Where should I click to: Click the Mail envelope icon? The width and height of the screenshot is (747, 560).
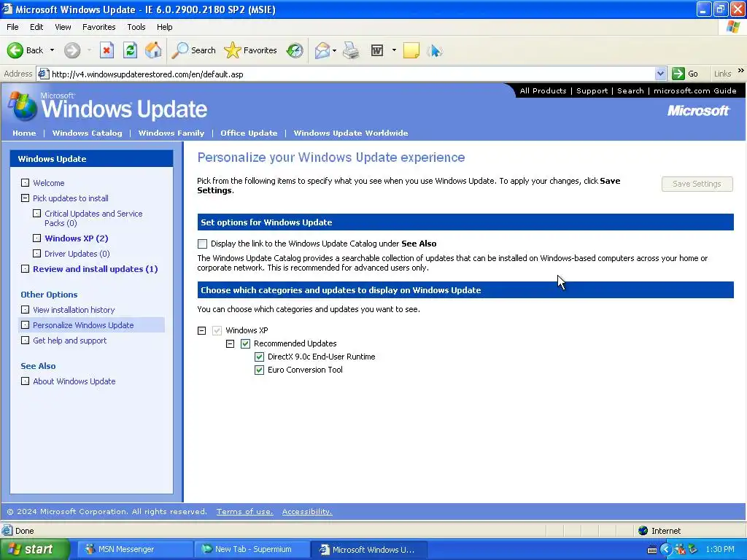[x=322, y=50]
